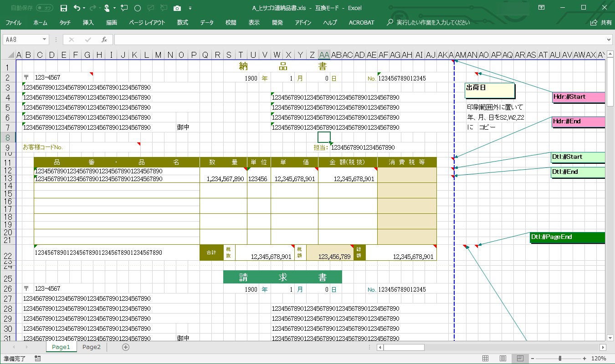Open Customize Quick Access Toolbar dropdown
Screen dimensions: 615x364
(x=190, y=8)
